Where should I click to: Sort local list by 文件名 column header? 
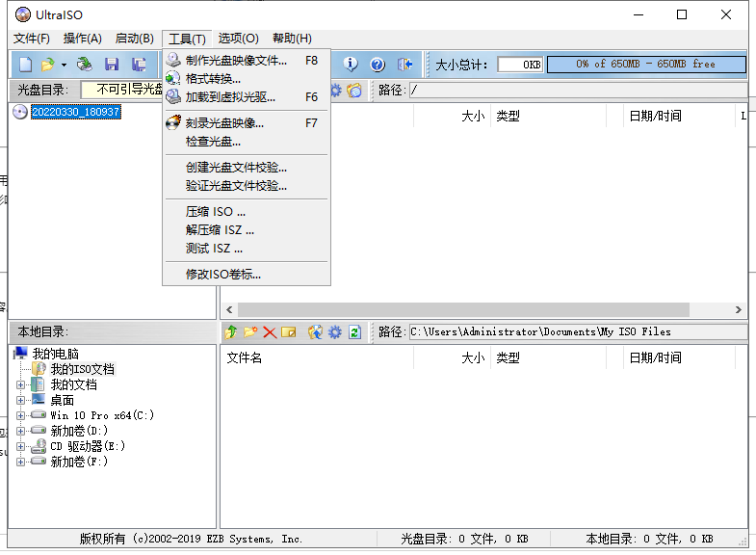click(317, 357)
